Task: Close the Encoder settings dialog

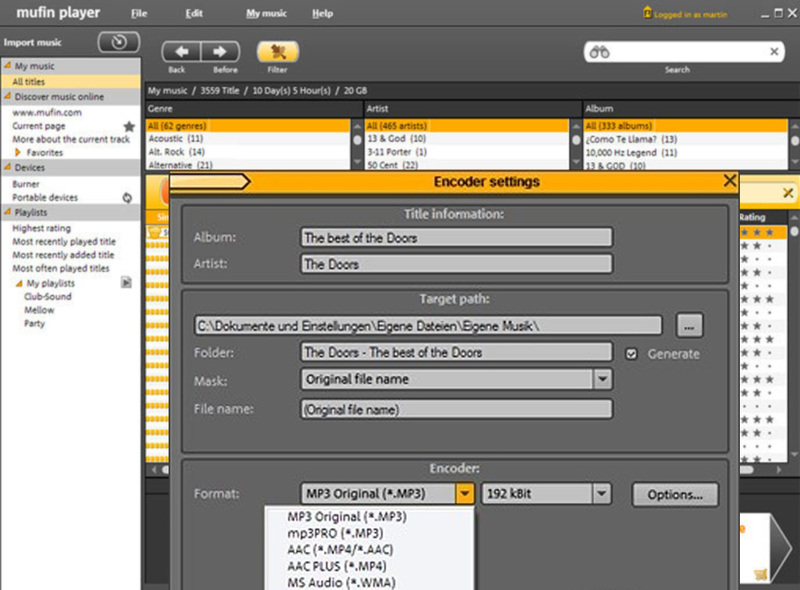Action: (x=730, y=180)
